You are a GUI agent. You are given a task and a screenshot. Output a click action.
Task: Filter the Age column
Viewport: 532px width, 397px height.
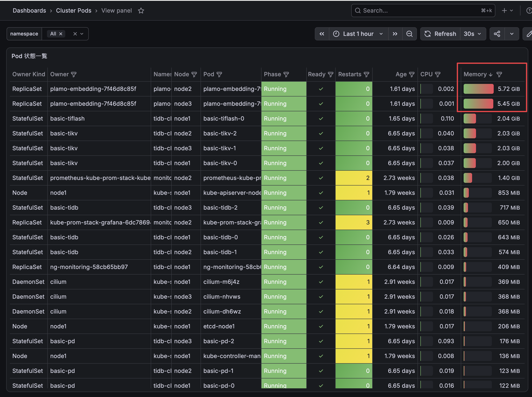point(412,74)
